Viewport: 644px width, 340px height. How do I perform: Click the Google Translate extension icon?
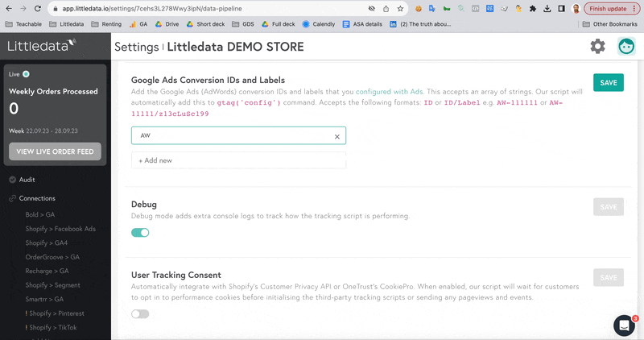click(x=432, y=9)
